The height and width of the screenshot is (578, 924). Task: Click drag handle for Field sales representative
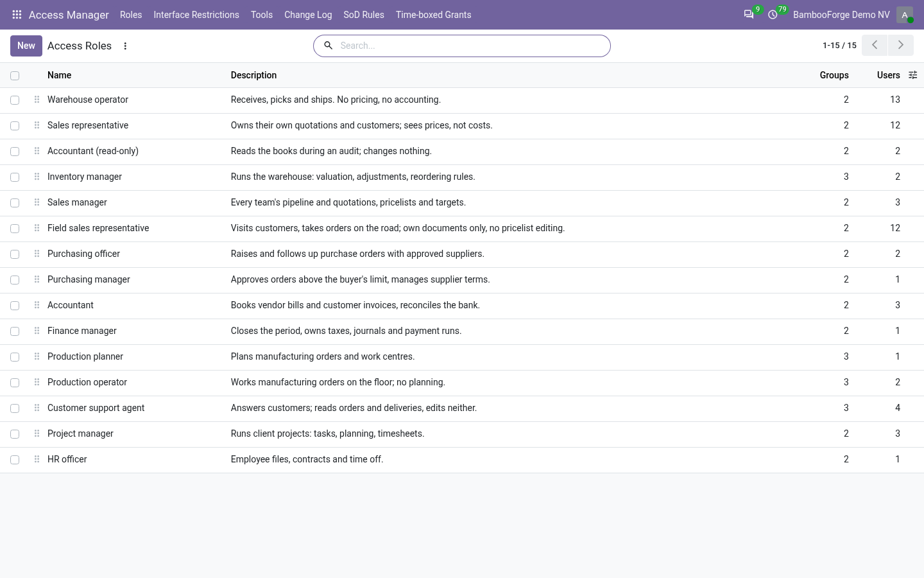(37, 228)
